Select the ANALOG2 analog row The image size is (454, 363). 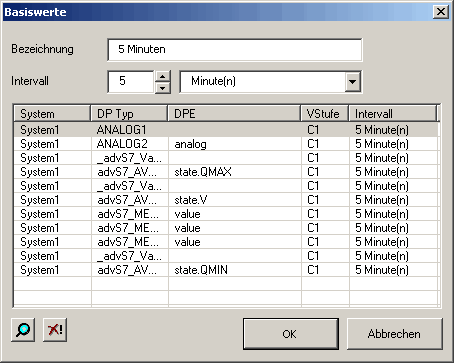pos(226,144)
